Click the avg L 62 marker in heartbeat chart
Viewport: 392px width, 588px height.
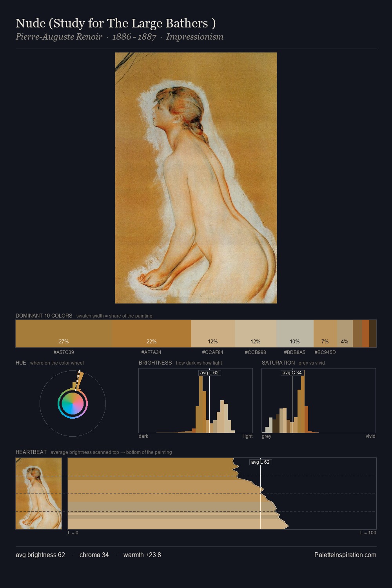tap(261, 462)
